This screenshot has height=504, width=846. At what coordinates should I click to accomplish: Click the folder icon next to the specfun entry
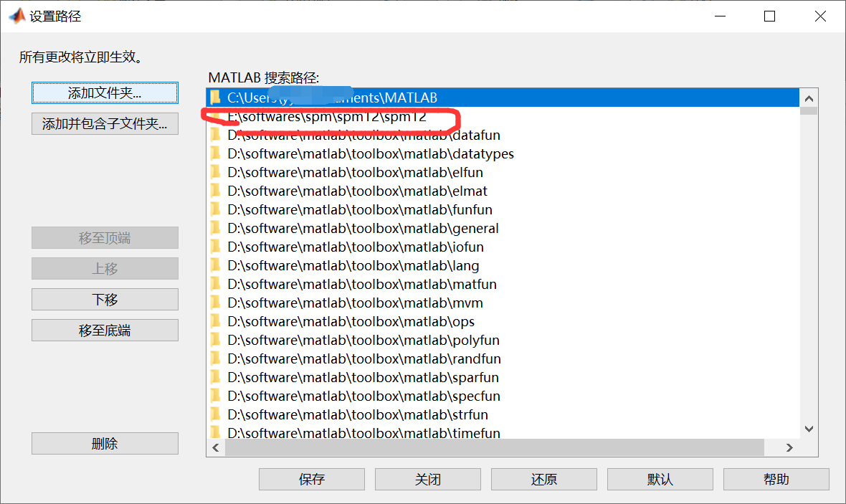pos(217,396)
